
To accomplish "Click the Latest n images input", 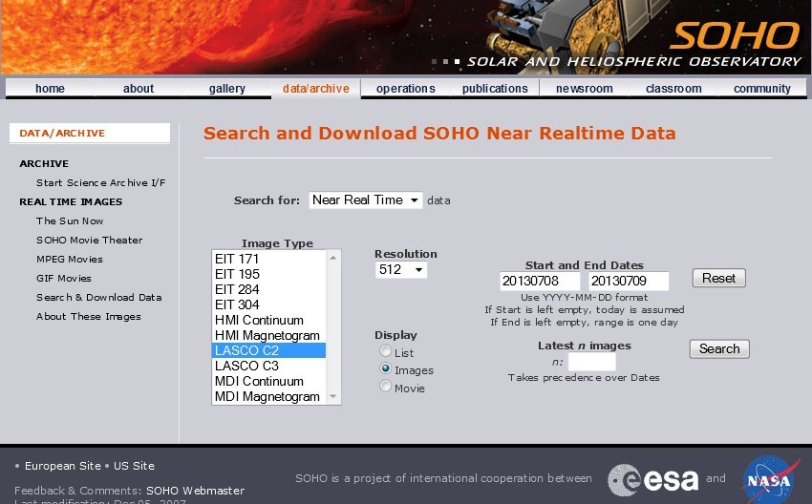I will pyautogui.click(x=592, y=362).
